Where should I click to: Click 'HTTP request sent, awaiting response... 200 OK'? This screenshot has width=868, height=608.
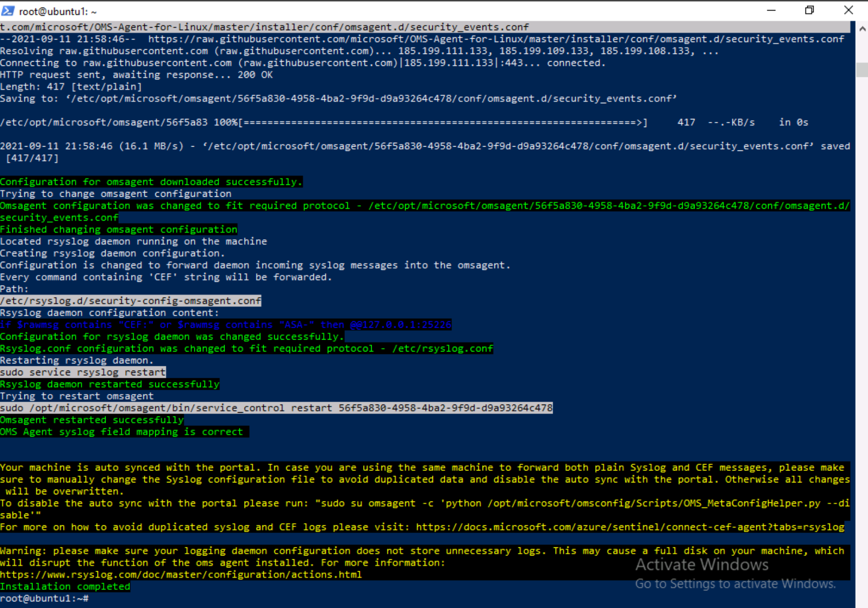tap(137, 75)
